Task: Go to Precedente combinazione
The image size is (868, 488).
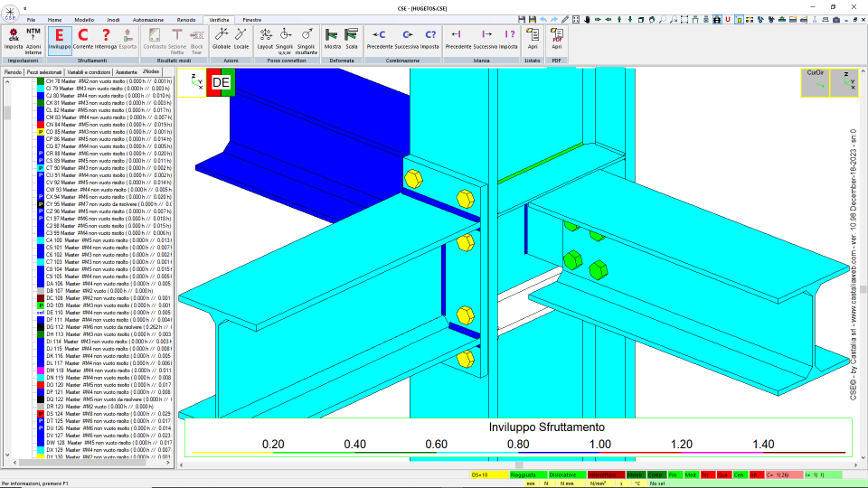Action: (x=379, y=39)
